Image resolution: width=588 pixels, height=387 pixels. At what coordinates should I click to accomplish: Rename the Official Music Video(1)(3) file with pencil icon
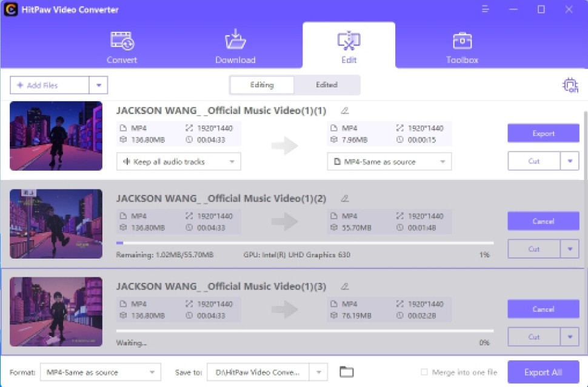tap(345, 286)
